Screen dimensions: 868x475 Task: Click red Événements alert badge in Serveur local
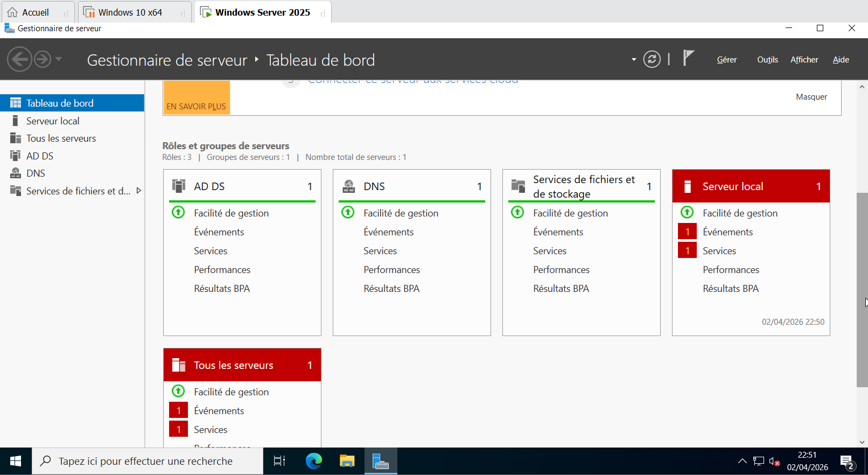(x=687, y=232)
